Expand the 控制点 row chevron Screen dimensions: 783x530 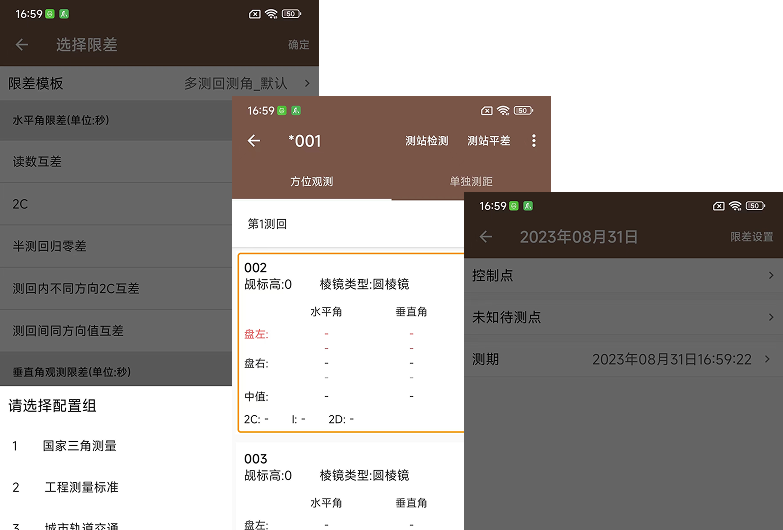pyautogui.click(x=771, y=275)
